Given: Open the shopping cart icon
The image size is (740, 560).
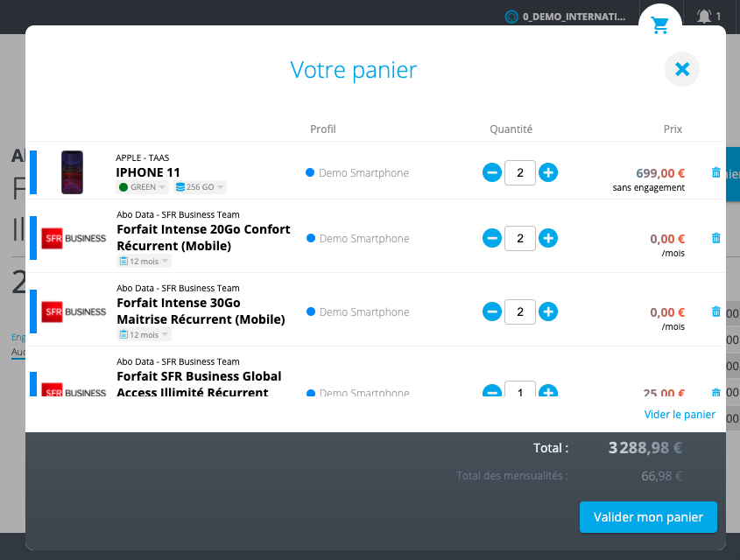Looking at the screenshot, I should [659, 25].
